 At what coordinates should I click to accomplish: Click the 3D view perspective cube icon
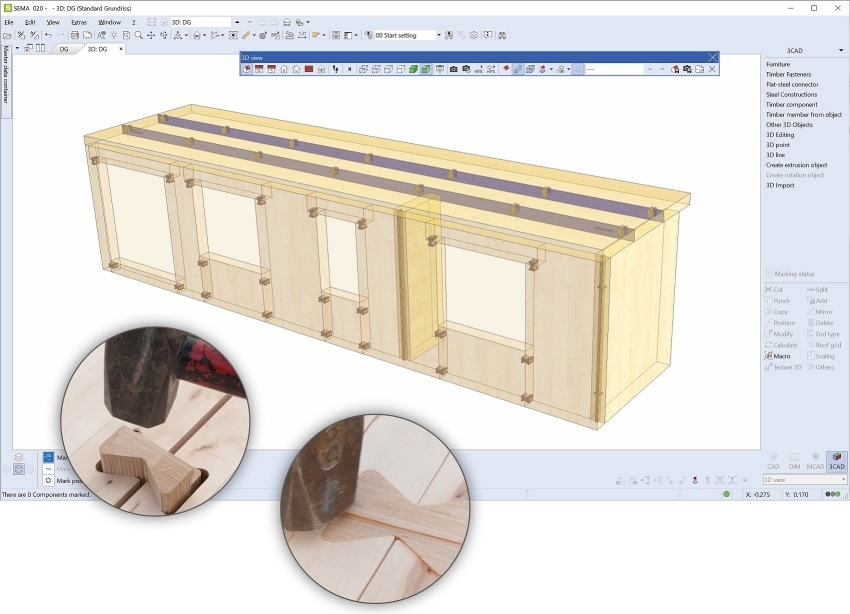pos(247,69)
